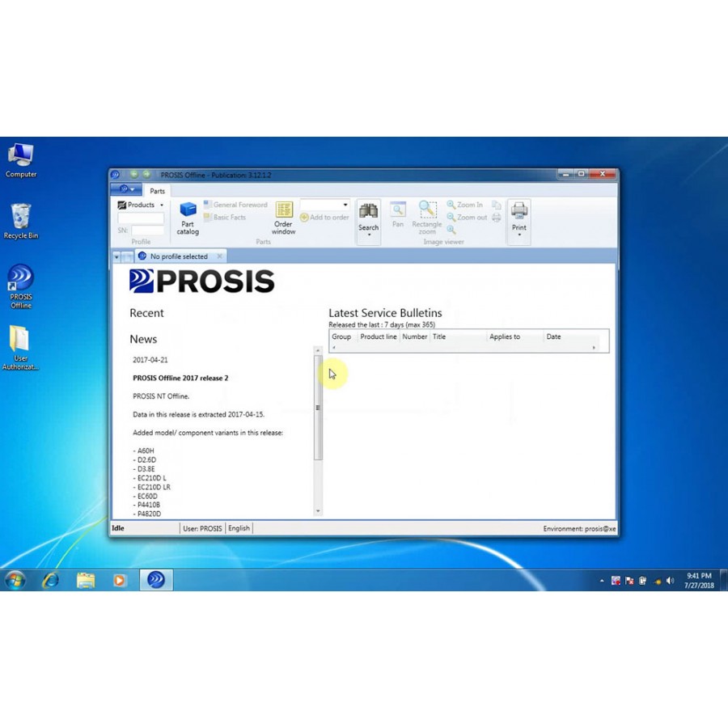Click the English language status item
Image resolution: width=728 pixels, height=728 pixels.
(x=239, y=528)
